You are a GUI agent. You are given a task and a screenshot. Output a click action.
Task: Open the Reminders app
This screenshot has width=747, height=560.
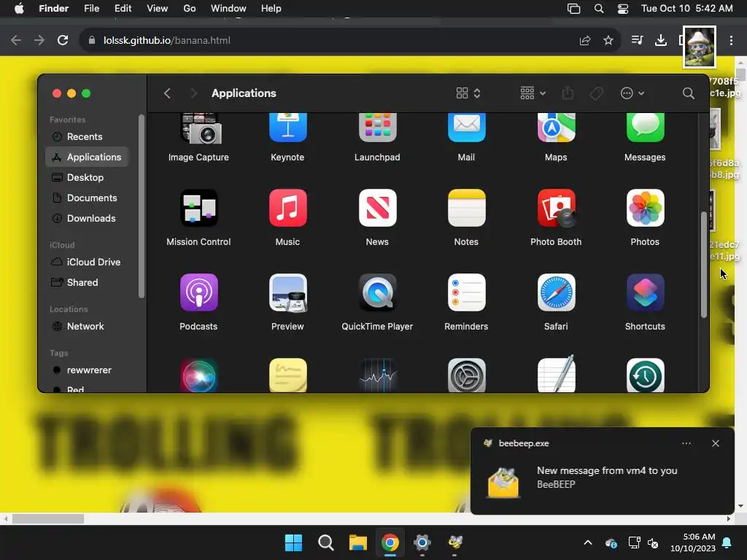466,292
